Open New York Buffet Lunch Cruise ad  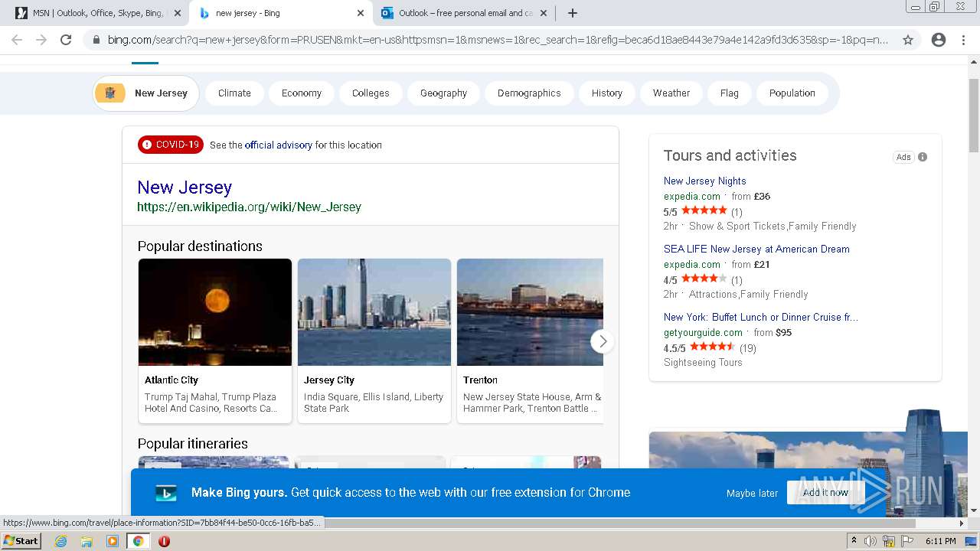point(761,318)
